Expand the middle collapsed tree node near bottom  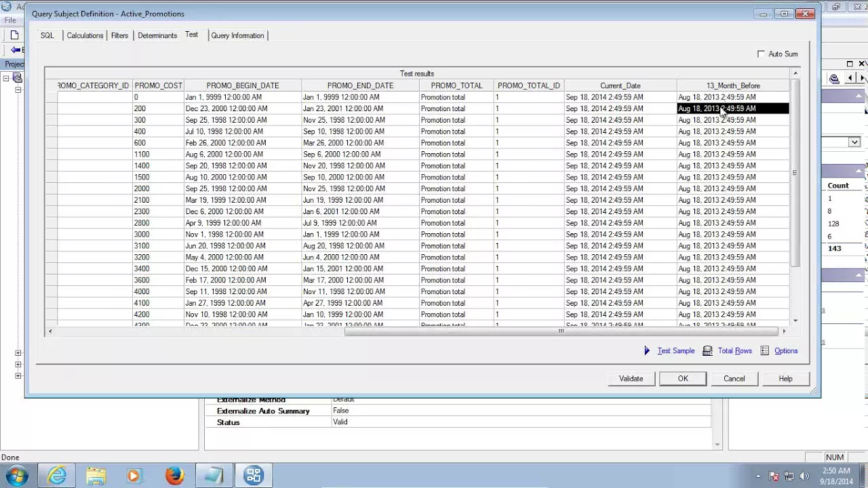click(18, 365)
